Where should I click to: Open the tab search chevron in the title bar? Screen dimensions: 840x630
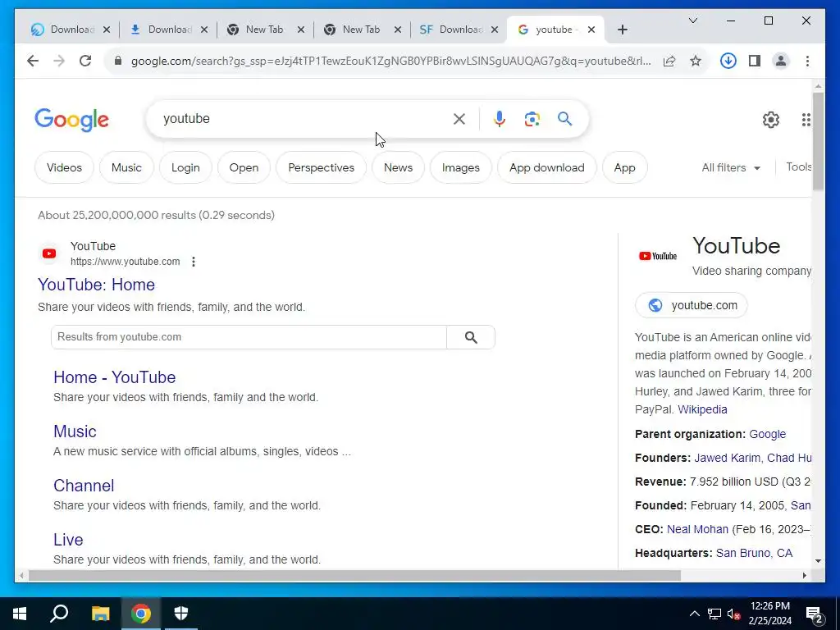point(692,21)
